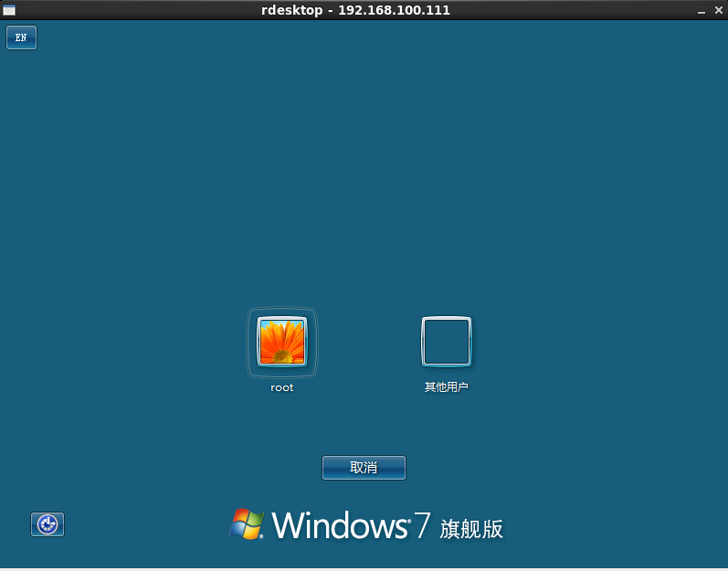Screen dimensions: 728x571
Task: Close the rdesktop window
Action: point(719,10)
